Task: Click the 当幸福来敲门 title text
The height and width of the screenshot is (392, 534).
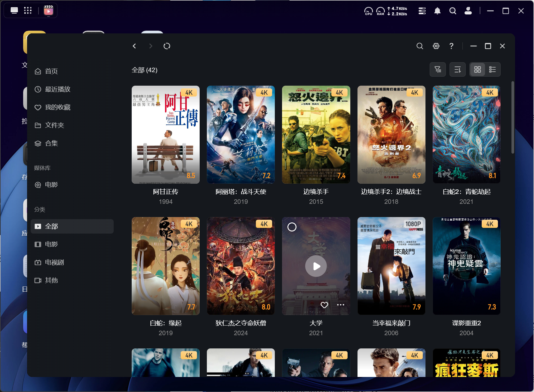Action: point(391,323)
